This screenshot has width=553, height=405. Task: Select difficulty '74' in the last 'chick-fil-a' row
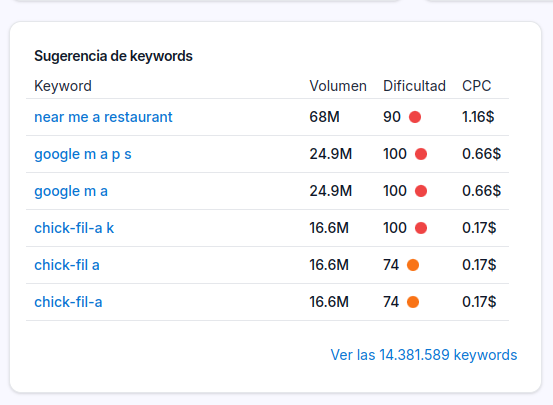click(x=391, y=302)
